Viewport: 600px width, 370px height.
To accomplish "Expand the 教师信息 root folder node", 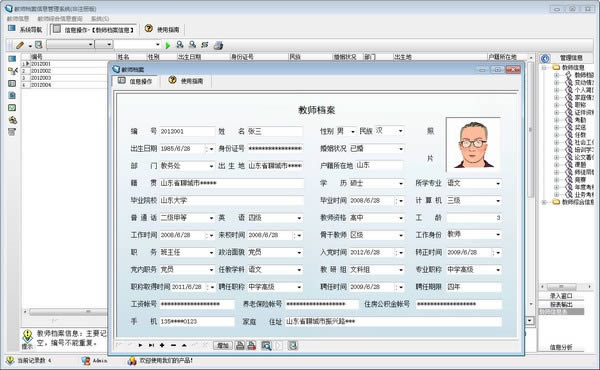I will (x=544, y=67).
